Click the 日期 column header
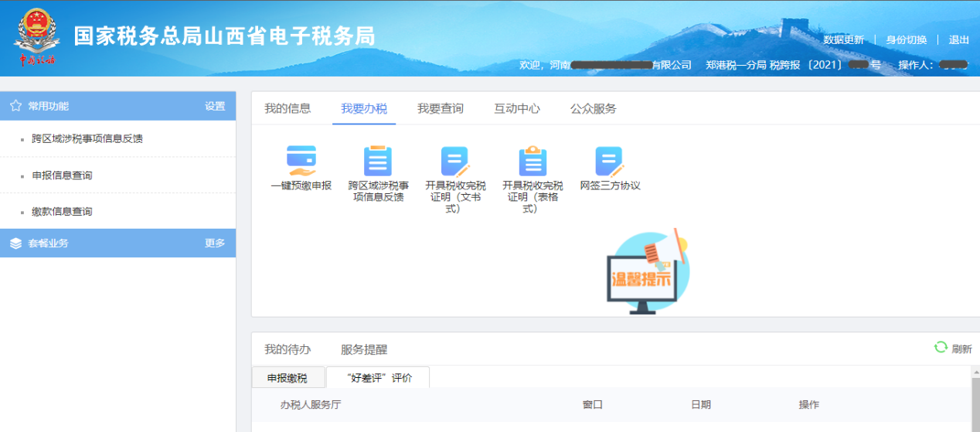 [x=701, y=405]
